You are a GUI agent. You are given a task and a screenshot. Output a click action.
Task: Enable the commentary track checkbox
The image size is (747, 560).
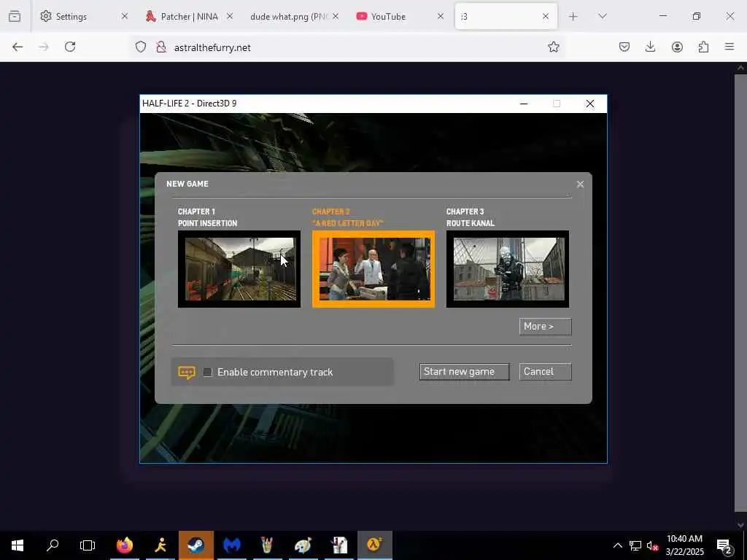208,373
